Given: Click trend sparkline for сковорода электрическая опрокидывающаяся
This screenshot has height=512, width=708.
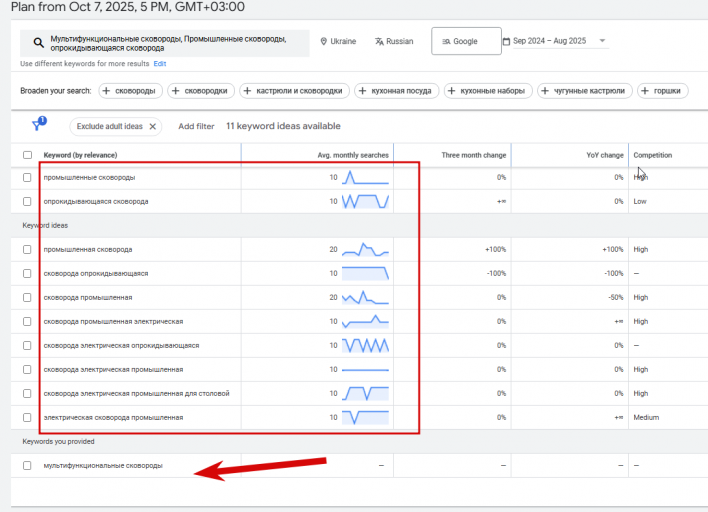Looking at the screenshot, I should [x=365, y=345].
